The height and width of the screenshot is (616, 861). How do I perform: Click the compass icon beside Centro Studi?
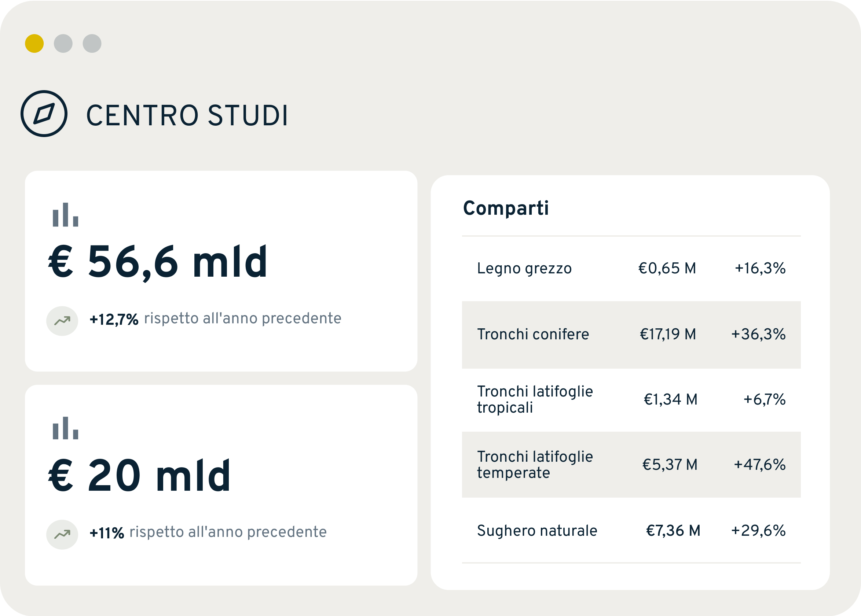click(x=44, y=113)
